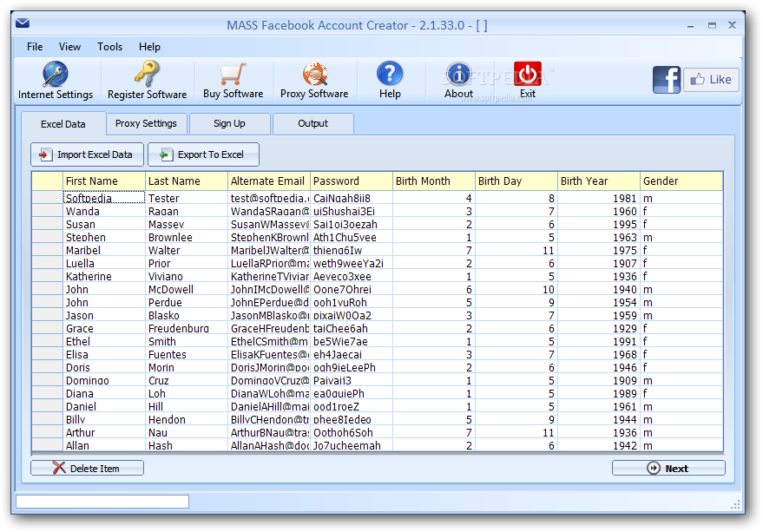The width and height of the screenshot is (763, 532).
Task: Click the Last Name column header
Action: tap(187, 181)
